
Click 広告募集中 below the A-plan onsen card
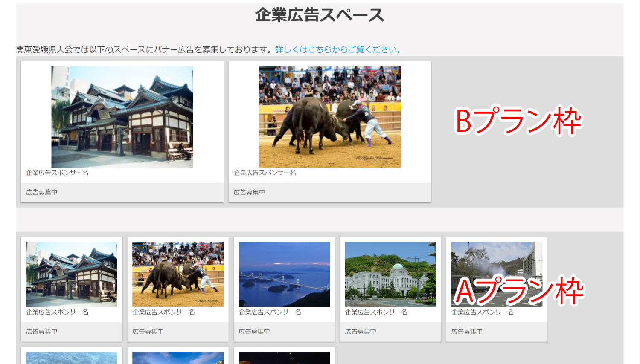tap(42, 332)
